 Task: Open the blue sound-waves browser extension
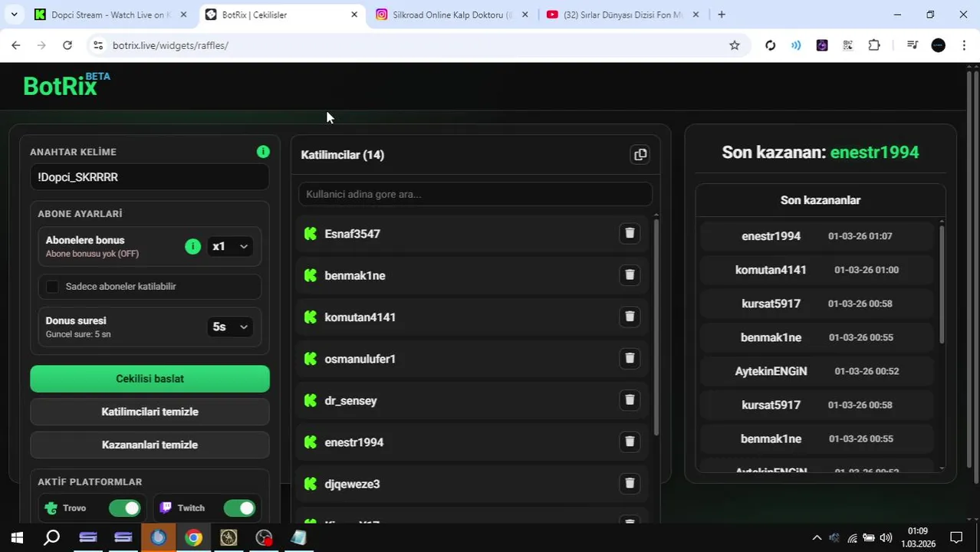pos(796,45)
